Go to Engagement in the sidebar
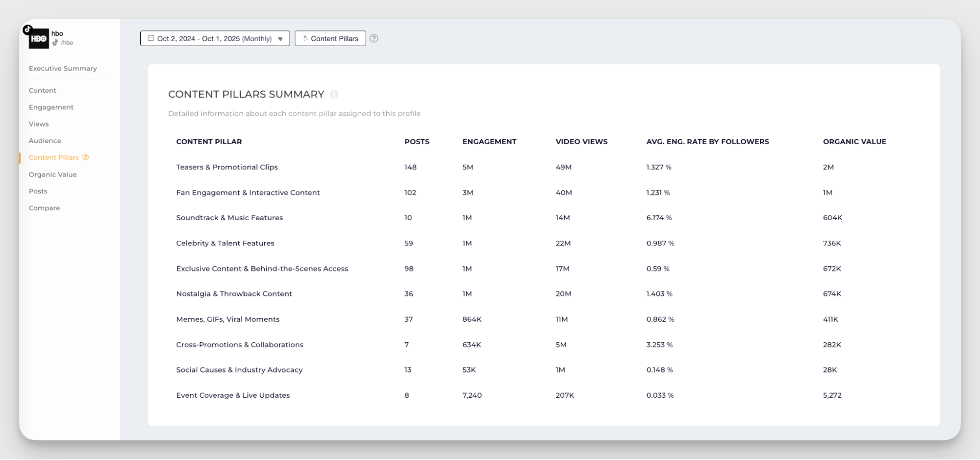 [51, 107]
